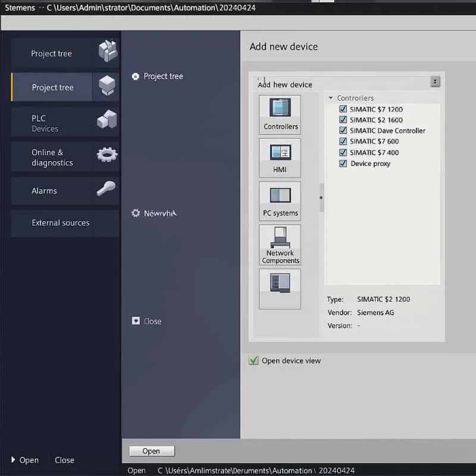Viewport: 476px width, 476px height.
Task: Click the cube icon of highlighted Project tree
Action: point(107,85)
